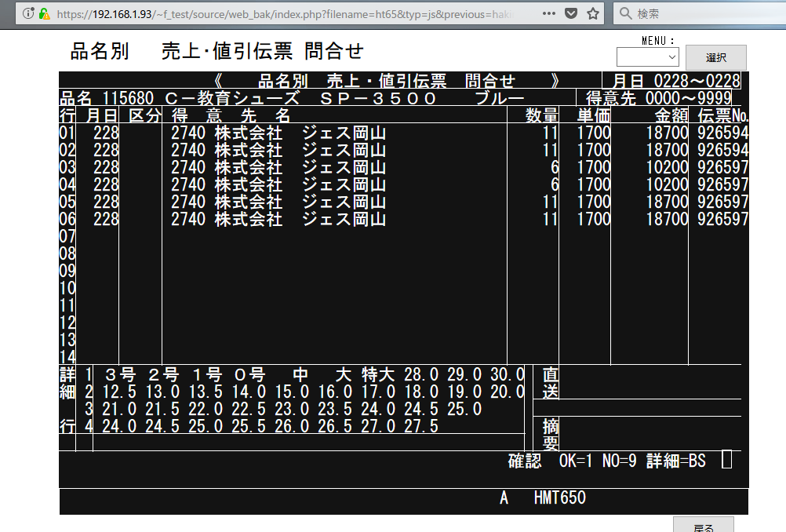Screen dimensions: 786x532
Task: Click the 確認 confirmation input box
Action: pyautogui.click(x=726, y=461)
